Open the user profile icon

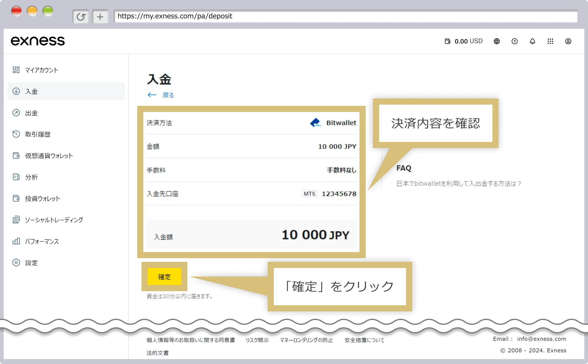[568, 41]
